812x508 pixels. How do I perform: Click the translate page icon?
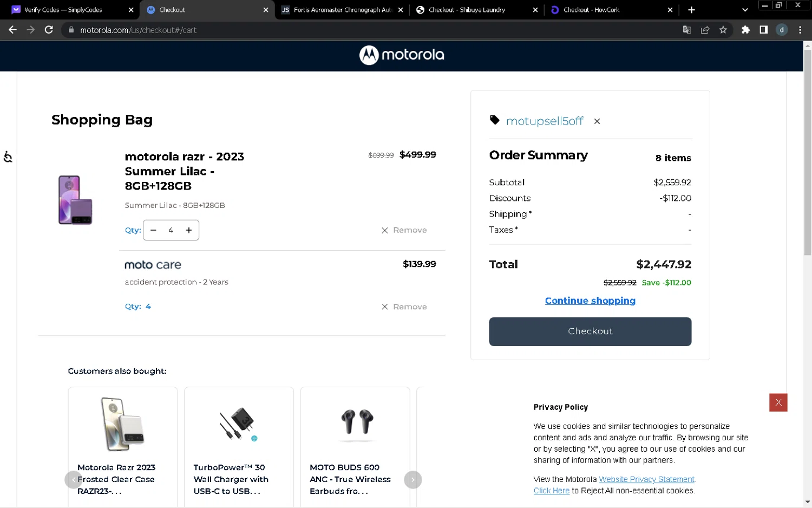(687, 30)
